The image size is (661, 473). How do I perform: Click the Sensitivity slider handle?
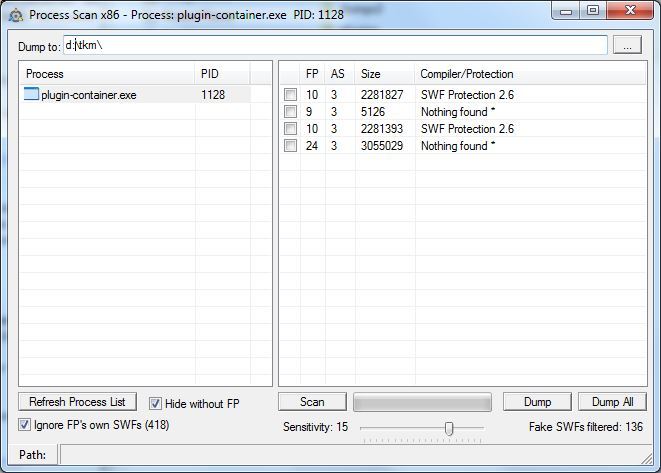click(x=449, y=428)
